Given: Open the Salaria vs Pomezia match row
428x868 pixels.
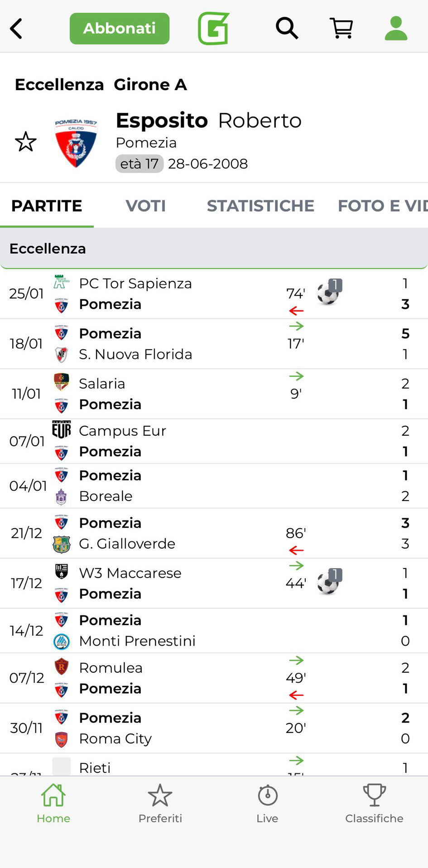Looking at the screenshot, I should pyautogui.click(x=181, y=394).
